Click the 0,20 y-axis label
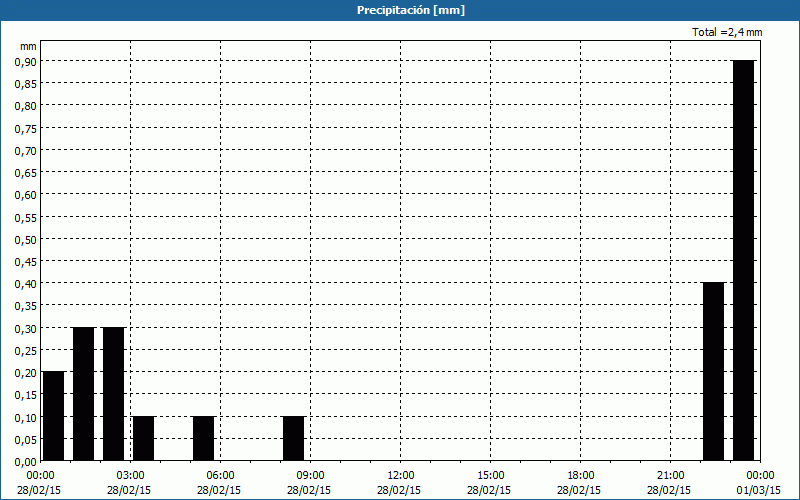 coord(26,373)
